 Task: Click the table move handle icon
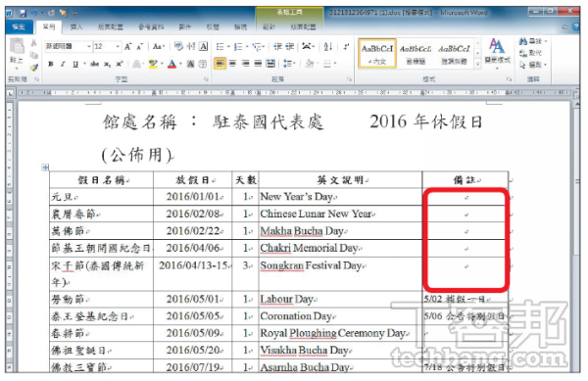(45, 167)
